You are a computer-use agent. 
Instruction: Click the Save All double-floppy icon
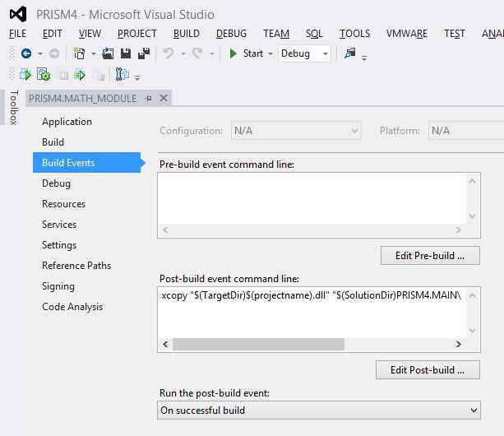click(144, 53)
